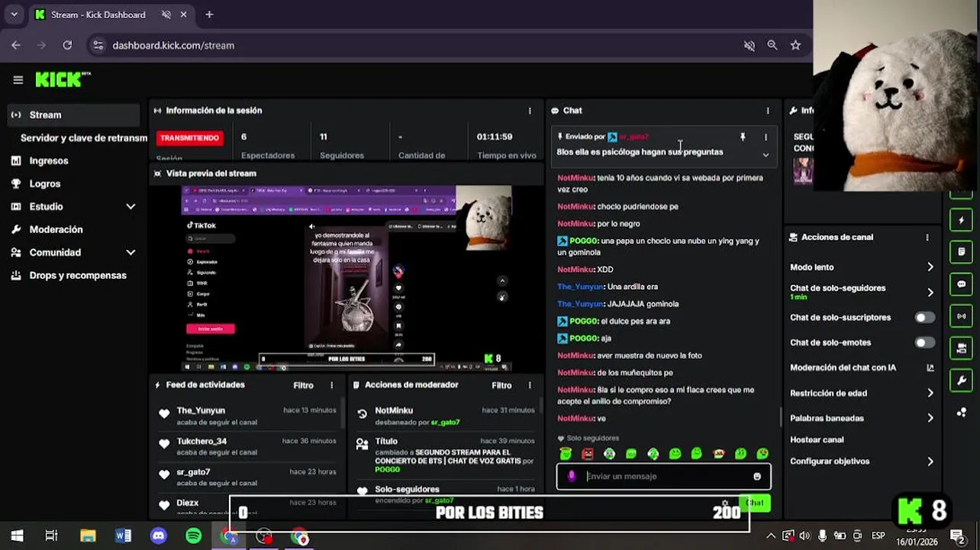Open Moderación del chat con IA link
The width and height of the screenshot is (980, 550).
[x=862, y=367]
